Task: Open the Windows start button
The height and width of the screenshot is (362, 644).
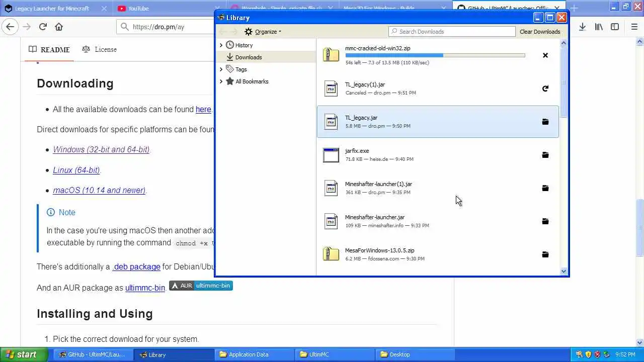Action: [x=24, y=354]
